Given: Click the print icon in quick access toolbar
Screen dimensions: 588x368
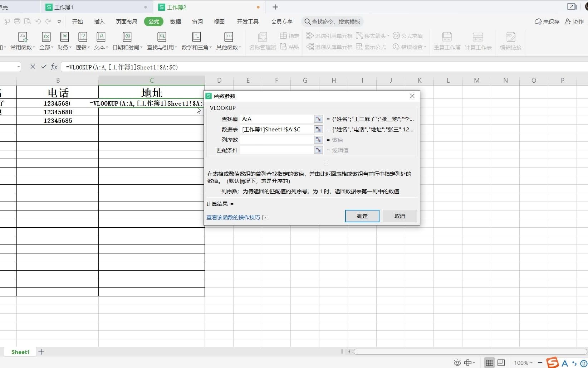Looking at the screenshot, I should pos(17,21).
